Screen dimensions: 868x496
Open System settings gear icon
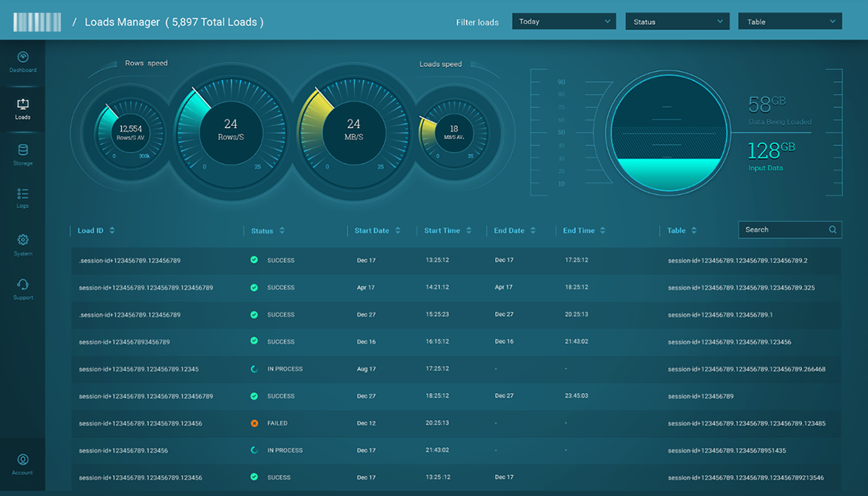pyautogui.click(x=23, y=240)
